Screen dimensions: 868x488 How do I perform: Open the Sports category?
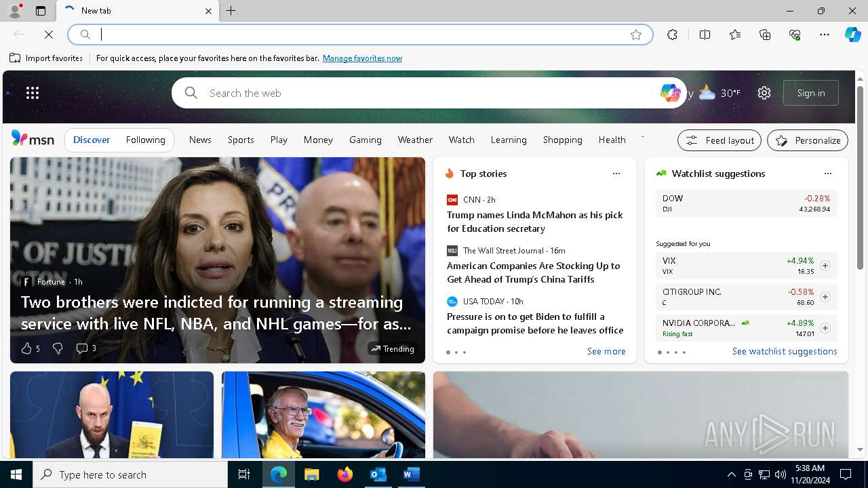pos(241,140)
